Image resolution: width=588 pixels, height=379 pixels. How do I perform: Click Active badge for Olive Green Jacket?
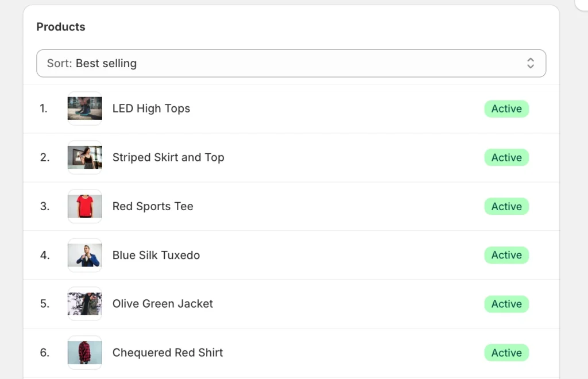pyautogui.click(x=506, y=304)
